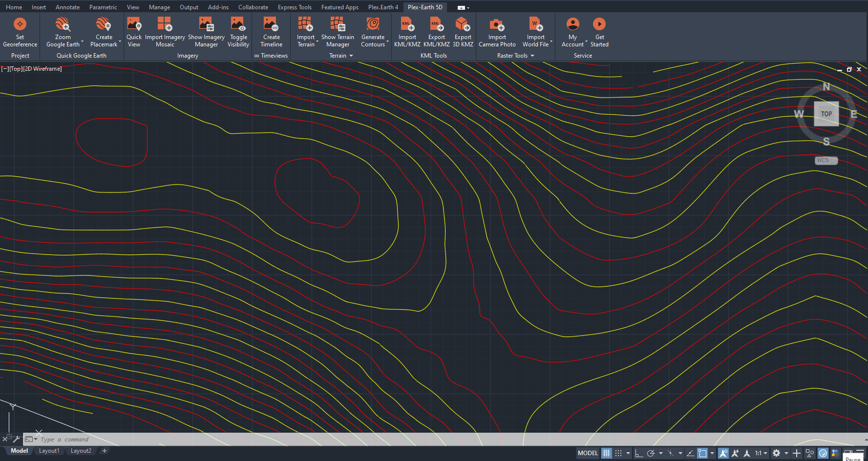This screenshot has height=461, width=868.
Task: Click annotation monitor plus icon
Action: point(797,453)
